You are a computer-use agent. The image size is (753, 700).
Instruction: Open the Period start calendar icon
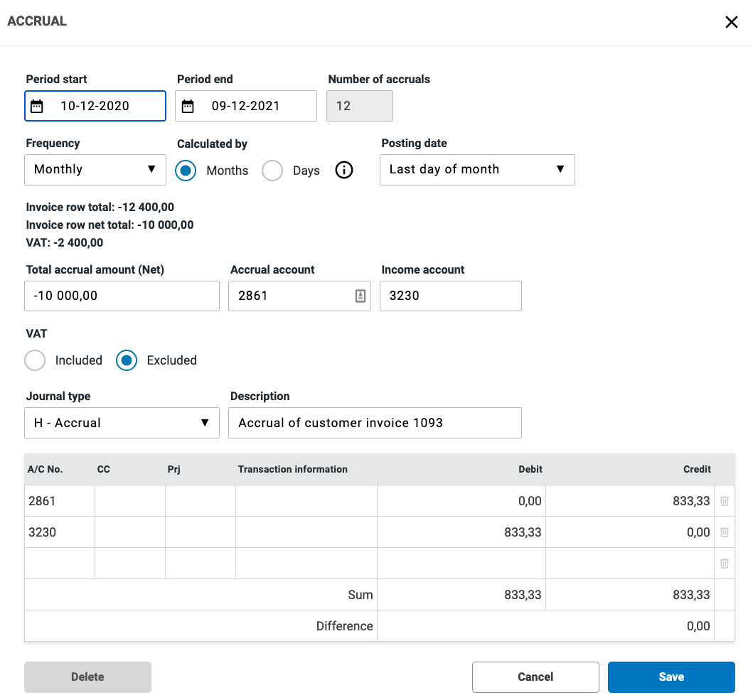click(x=37, y=107)
